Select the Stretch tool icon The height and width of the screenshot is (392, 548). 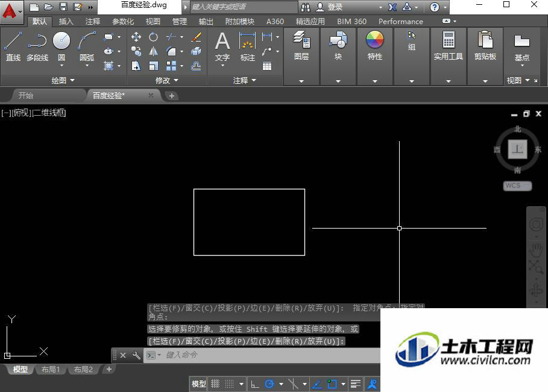point(136,66)
